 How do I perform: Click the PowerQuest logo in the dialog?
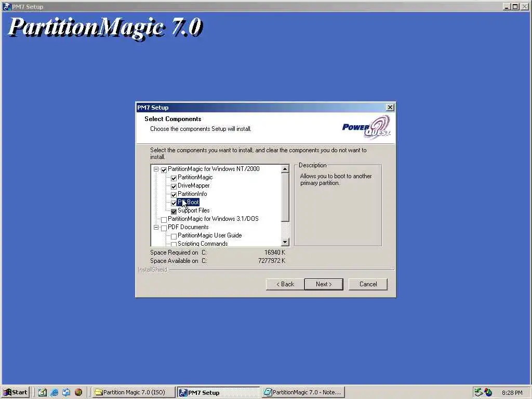coord(367,127)
